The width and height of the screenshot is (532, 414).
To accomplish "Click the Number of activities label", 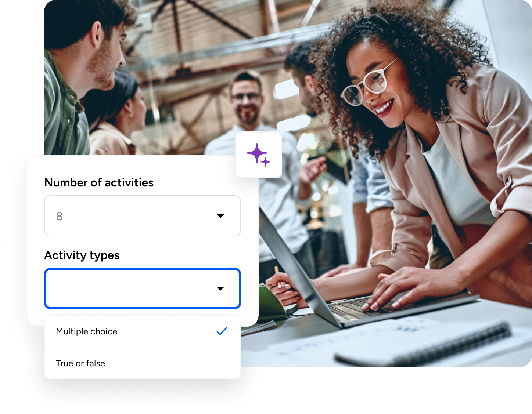I will [99, 182].
